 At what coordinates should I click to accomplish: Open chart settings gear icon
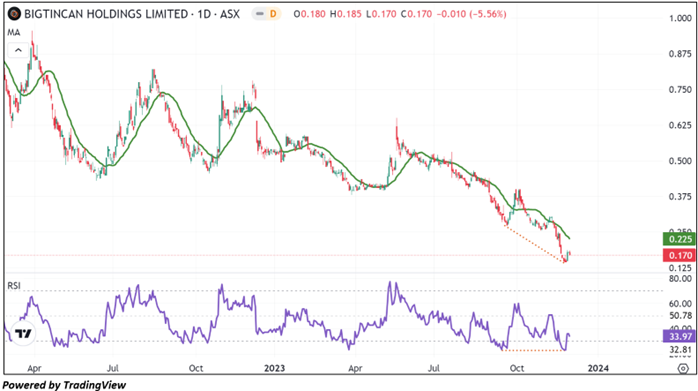tap(683, 368)
